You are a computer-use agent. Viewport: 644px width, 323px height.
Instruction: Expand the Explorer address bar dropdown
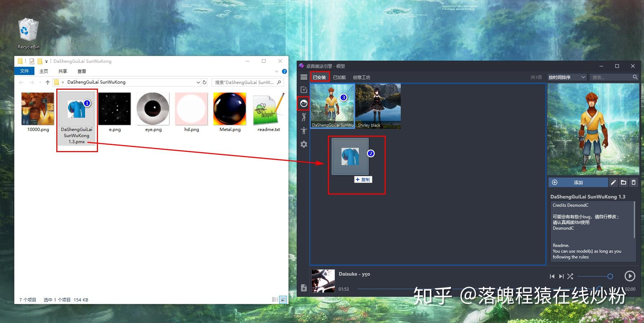tap(198, 82)
